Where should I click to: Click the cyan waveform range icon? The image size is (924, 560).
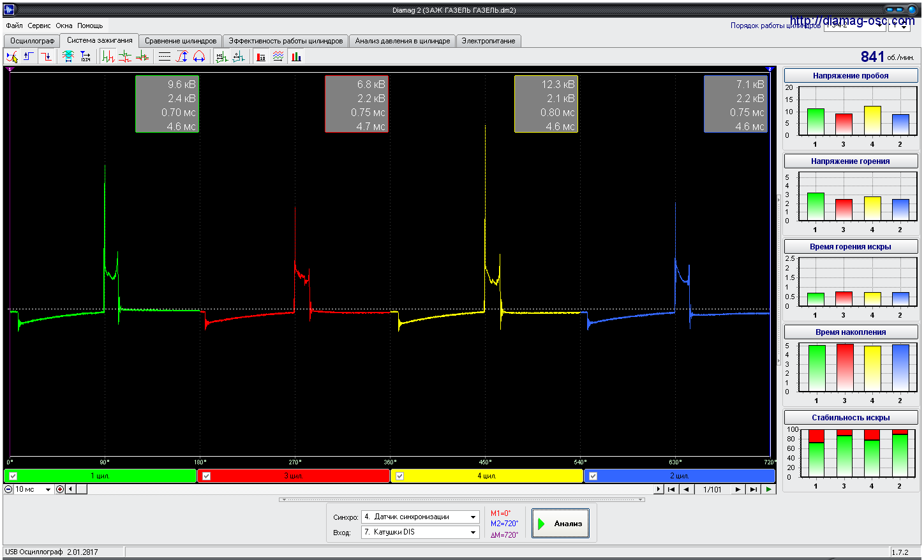(68, 57)
